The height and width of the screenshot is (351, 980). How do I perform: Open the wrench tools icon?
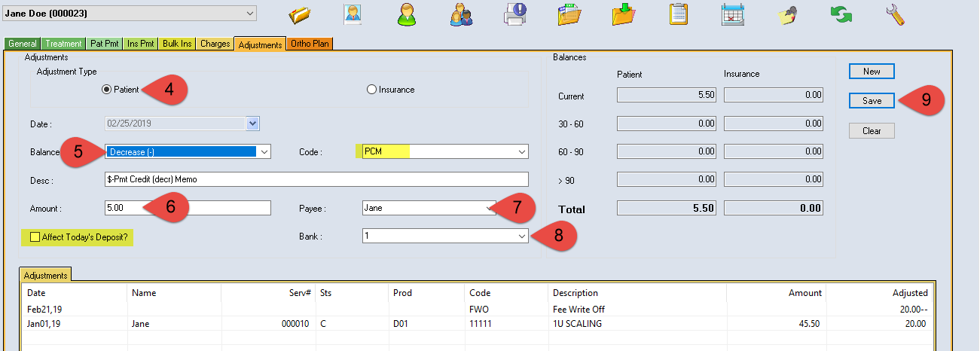tap(895, 14)
